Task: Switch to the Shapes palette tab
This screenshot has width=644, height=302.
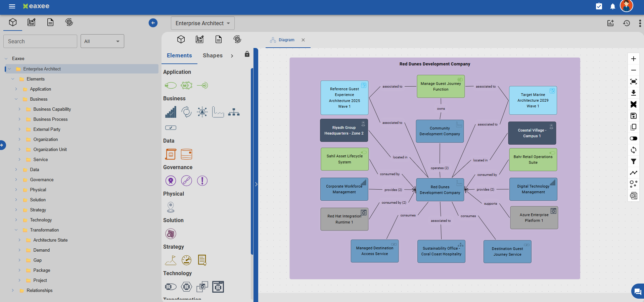Action: pyautogui.click(x=213, y=56)
